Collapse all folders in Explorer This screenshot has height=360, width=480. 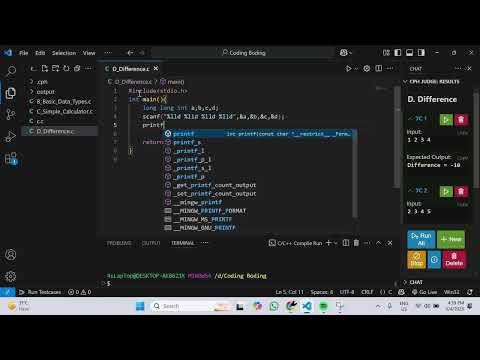(x=77, y=69)
